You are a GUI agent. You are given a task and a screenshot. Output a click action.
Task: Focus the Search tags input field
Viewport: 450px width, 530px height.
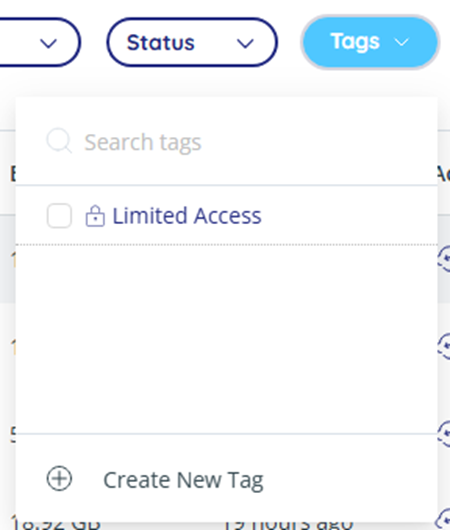pos(227,142)
